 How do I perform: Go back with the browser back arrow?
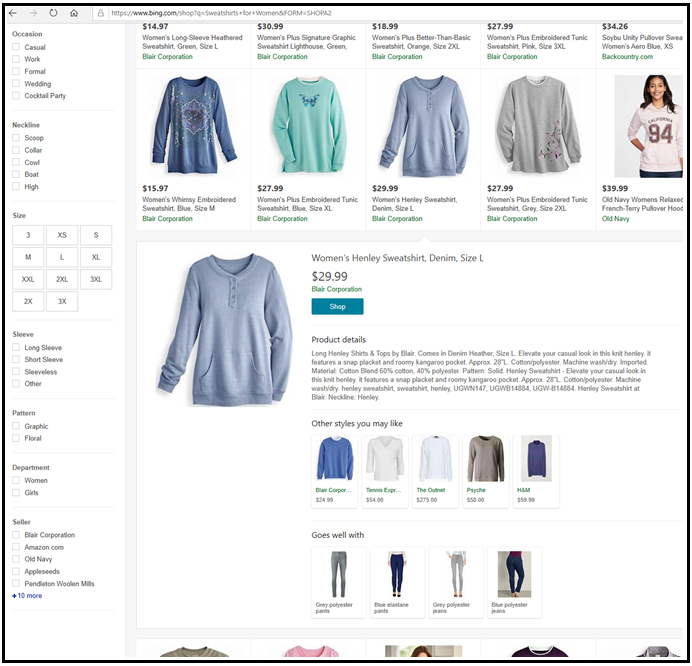[x=13, y=13]
